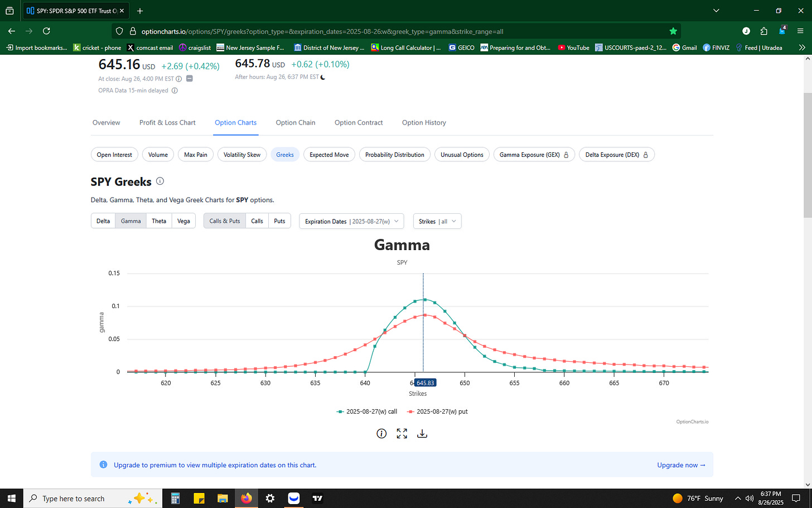This screenshot has height=508, width=812.
Task: Select the Delta greek type
Action: point(103,221)
